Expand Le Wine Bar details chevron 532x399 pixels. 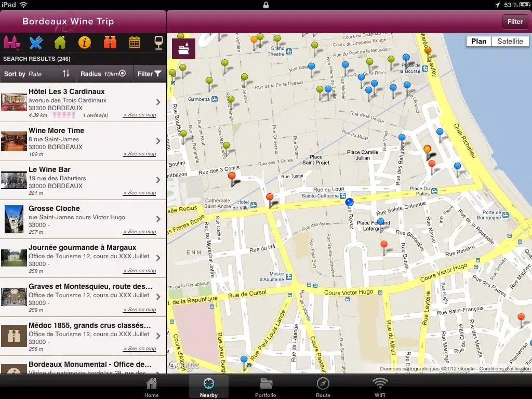click(158, 180)
